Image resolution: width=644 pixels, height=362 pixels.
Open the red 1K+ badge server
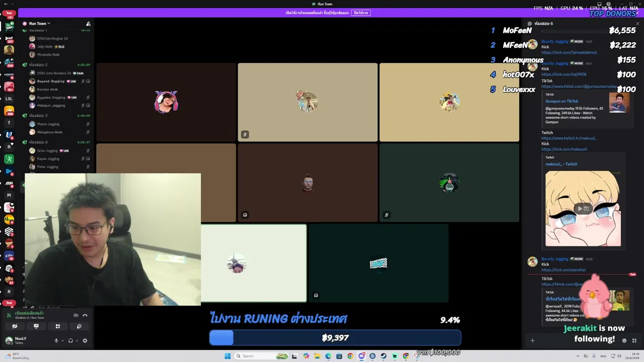(x=9, y=86)
